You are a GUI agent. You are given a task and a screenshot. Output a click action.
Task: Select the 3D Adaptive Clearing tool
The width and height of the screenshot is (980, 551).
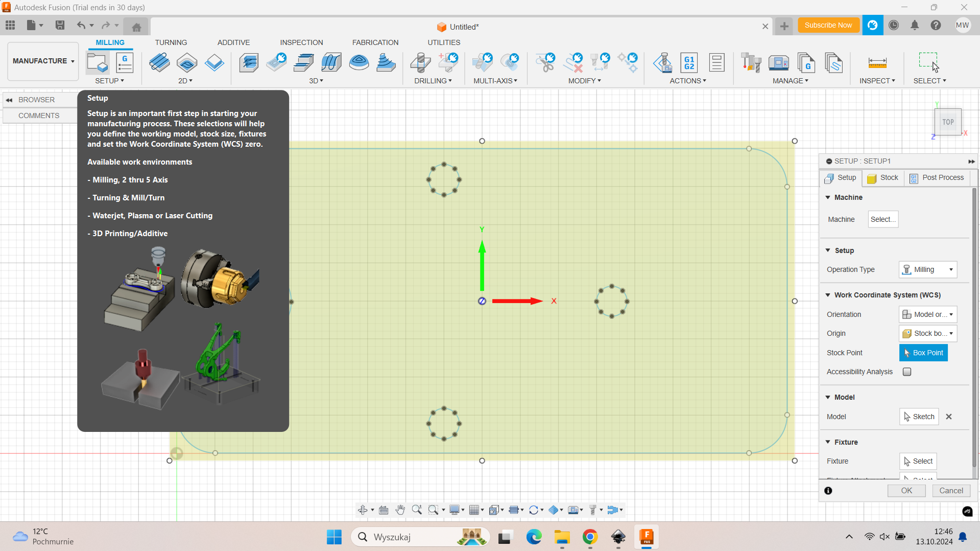coord(249,63)
